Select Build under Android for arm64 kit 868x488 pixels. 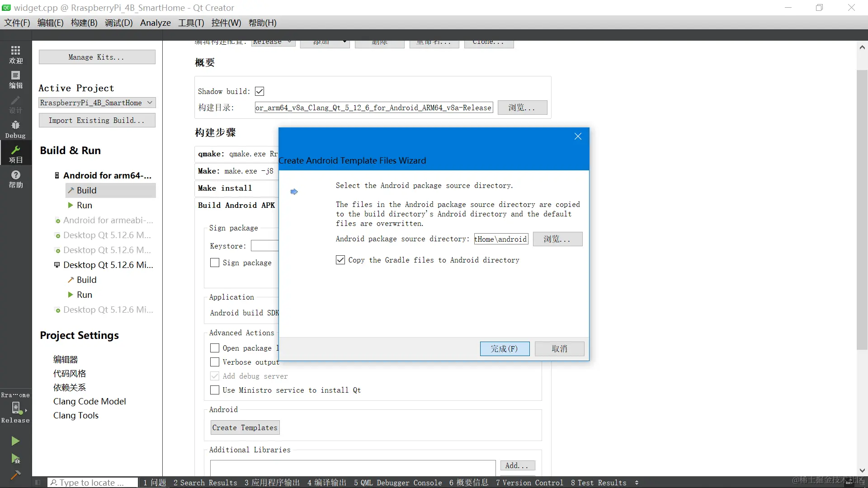click(111, 190)
